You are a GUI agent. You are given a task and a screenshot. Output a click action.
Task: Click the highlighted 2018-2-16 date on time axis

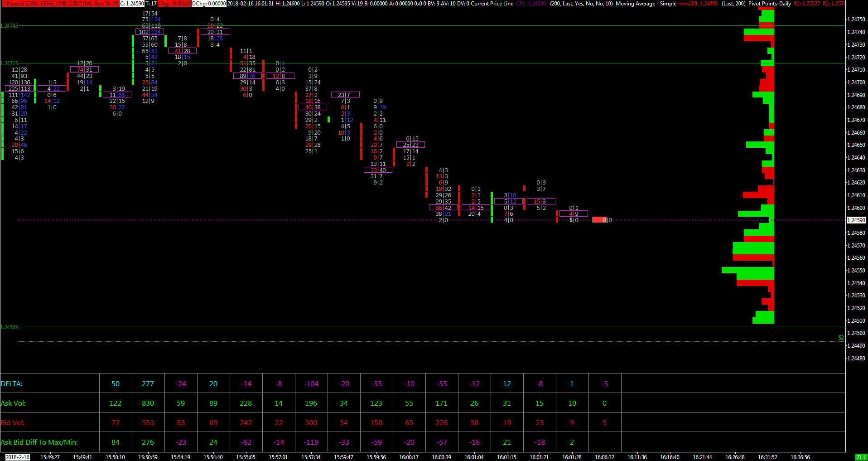(18, 457)
